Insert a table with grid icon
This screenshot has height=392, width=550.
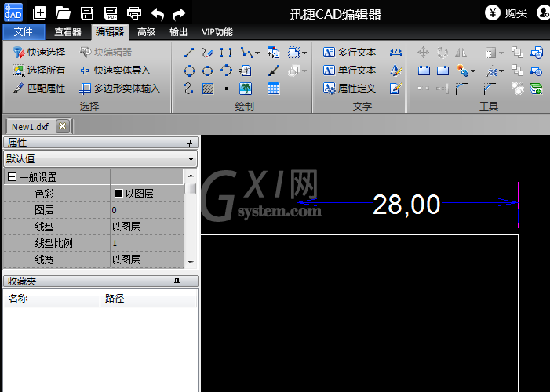tap(273, 89)
